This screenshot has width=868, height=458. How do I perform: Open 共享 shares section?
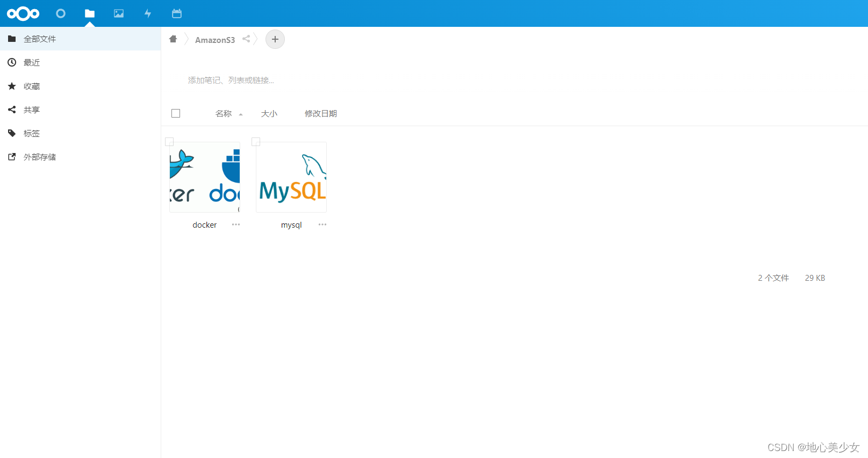(x=81, y=110)
